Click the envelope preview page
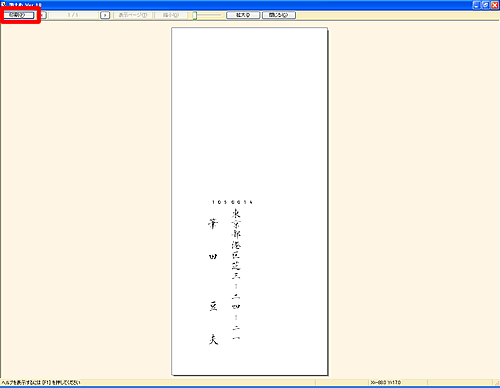This screenshot has height=388, width=500. coord(249,201)
